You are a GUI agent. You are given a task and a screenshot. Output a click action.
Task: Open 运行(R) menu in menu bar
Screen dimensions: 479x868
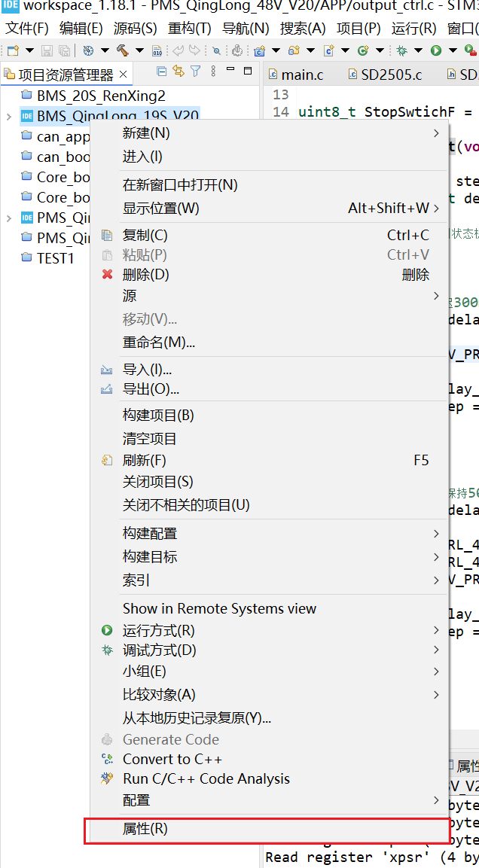414,29
